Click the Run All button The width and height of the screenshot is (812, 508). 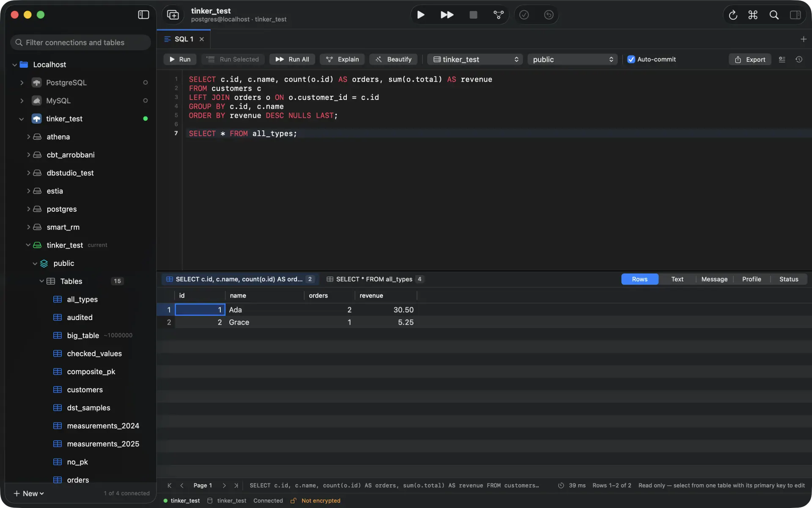click(292, 59)
